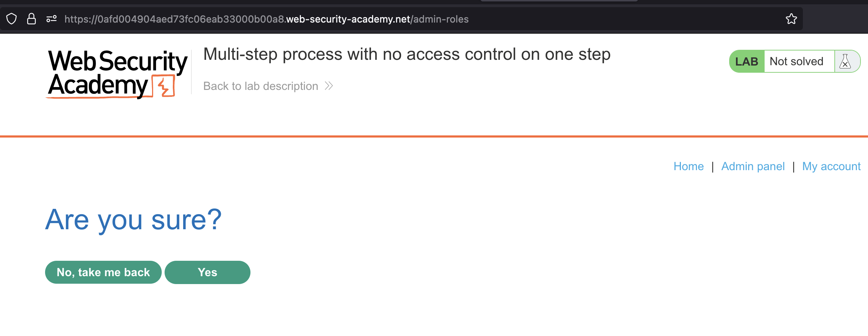This screenshot has height=336, width=868.
Task: Click the green LAB badge
Action: [x=747, y=62]
